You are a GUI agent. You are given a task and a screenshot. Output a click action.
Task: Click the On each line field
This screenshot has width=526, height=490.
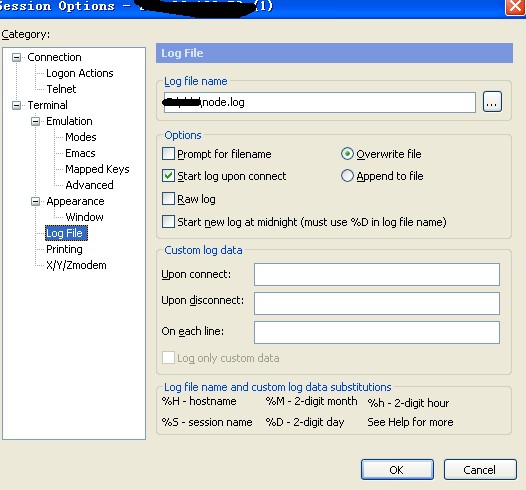click(x=377, y=332)
